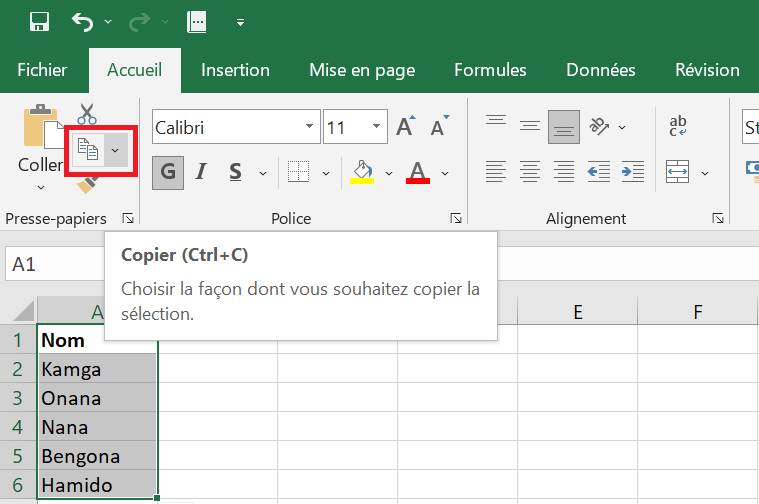Select the cell containing Onana

click(x=97, y=398)
